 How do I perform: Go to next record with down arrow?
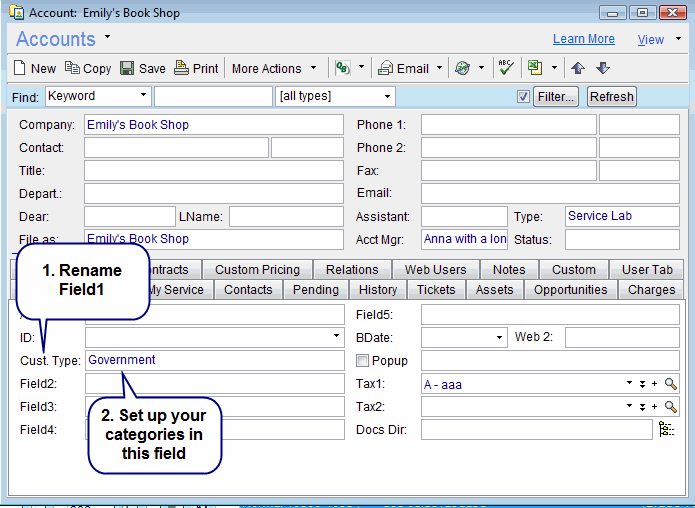(602, 69)
